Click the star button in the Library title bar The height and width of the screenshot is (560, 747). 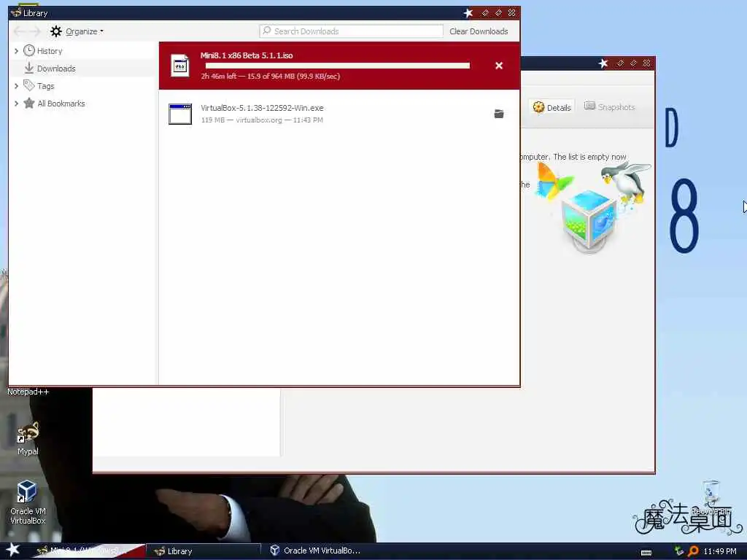pos(468,13)
